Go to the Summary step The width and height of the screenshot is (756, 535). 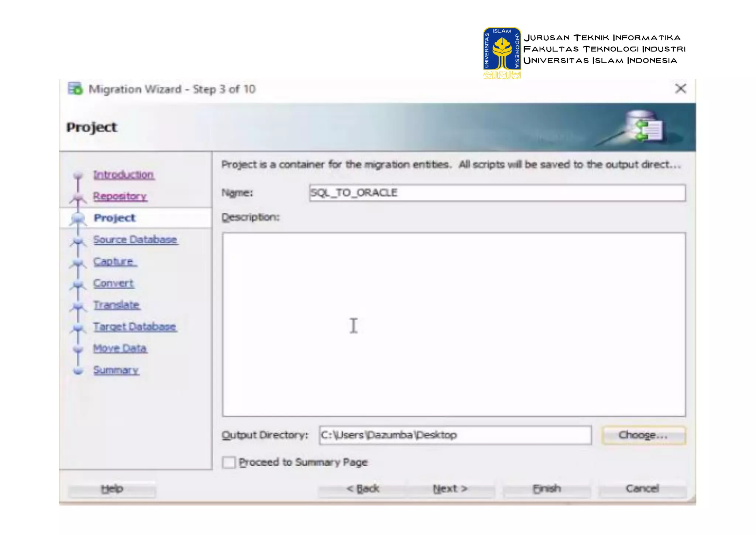116,370
